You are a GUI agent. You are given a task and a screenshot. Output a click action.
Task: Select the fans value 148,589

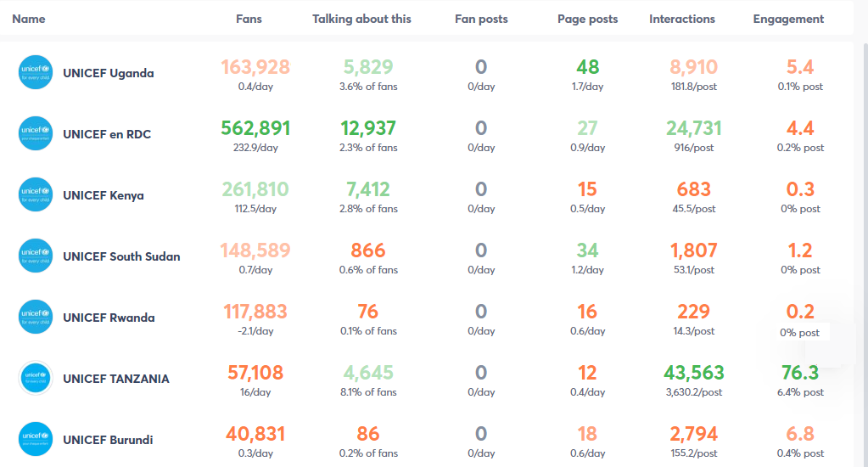(x=255, y=250)
